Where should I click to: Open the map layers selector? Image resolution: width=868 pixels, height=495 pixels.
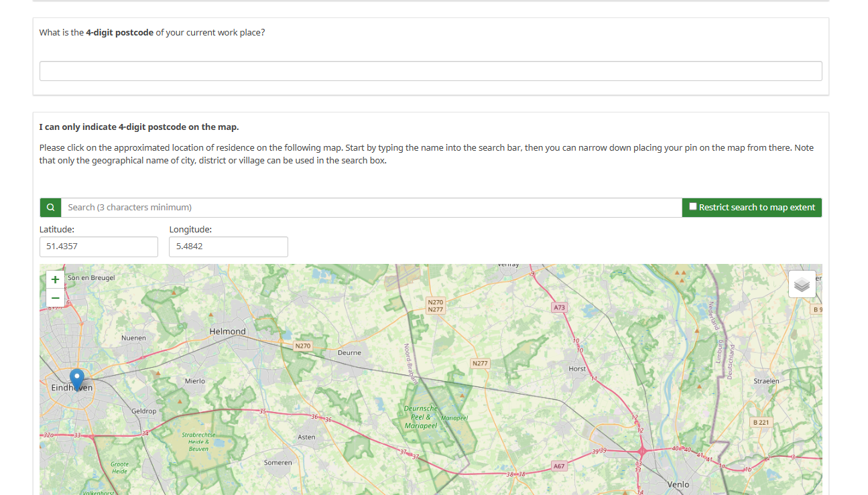pyautogui.click(x=802, y=285)
